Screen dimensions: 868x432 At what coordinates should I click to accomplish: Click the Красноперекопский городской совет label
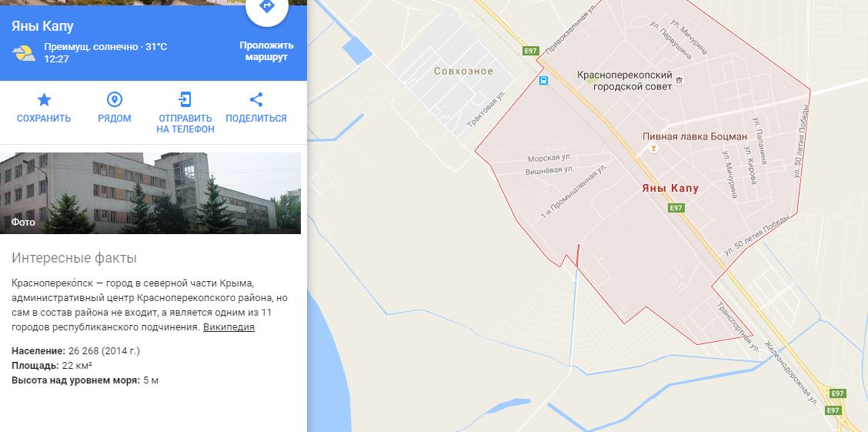[x=624, y=80]
